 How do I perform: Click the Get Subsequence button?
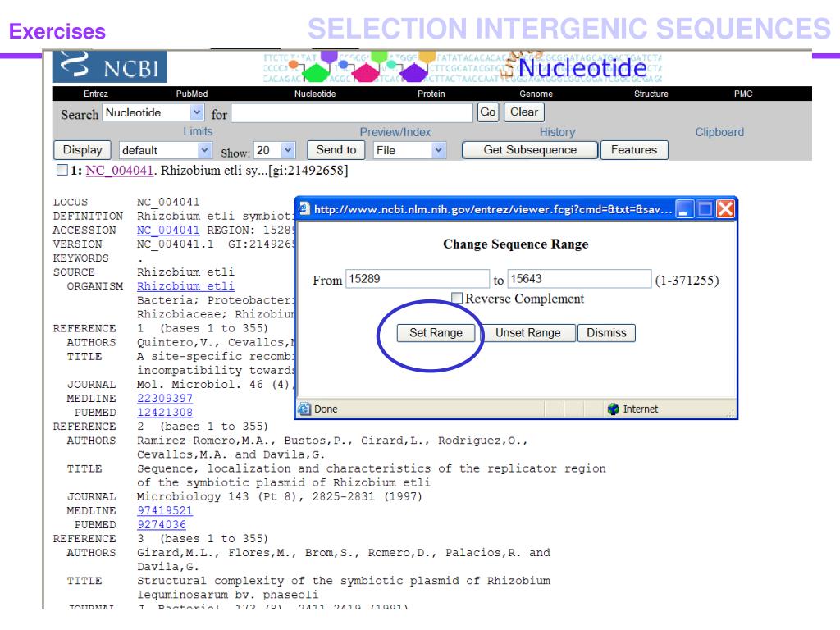click(530, 150)
